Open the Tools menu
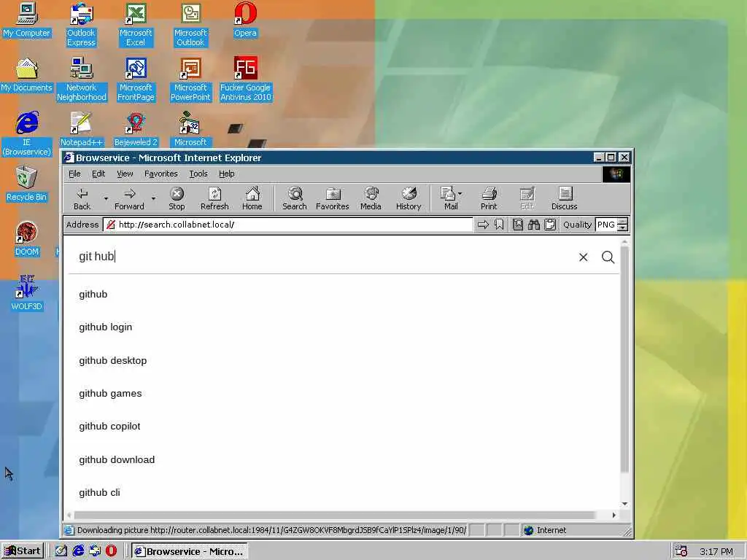Viewport: 747px width, 560px height. [x=198, y=174]
